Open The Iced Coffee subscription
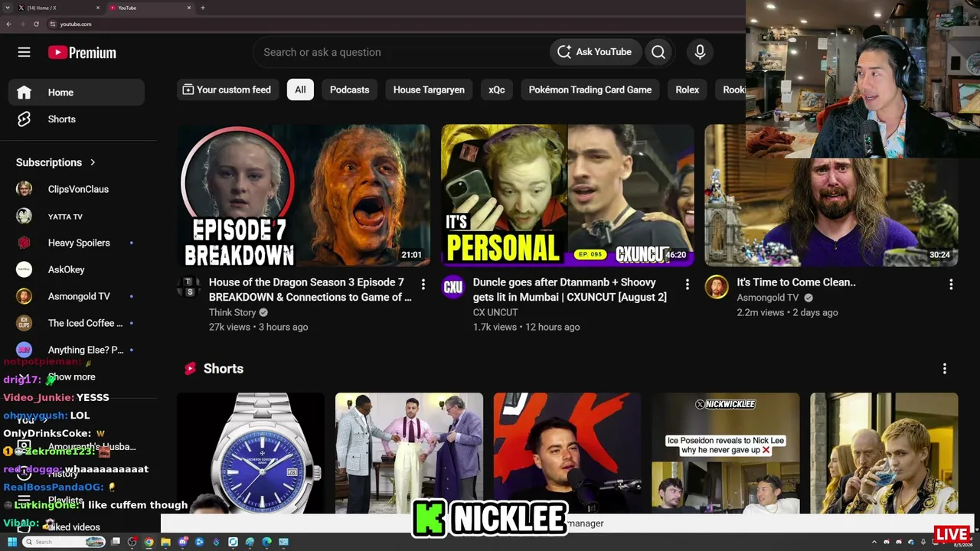This screenshot has width=980, height=551. click(77, 323)
